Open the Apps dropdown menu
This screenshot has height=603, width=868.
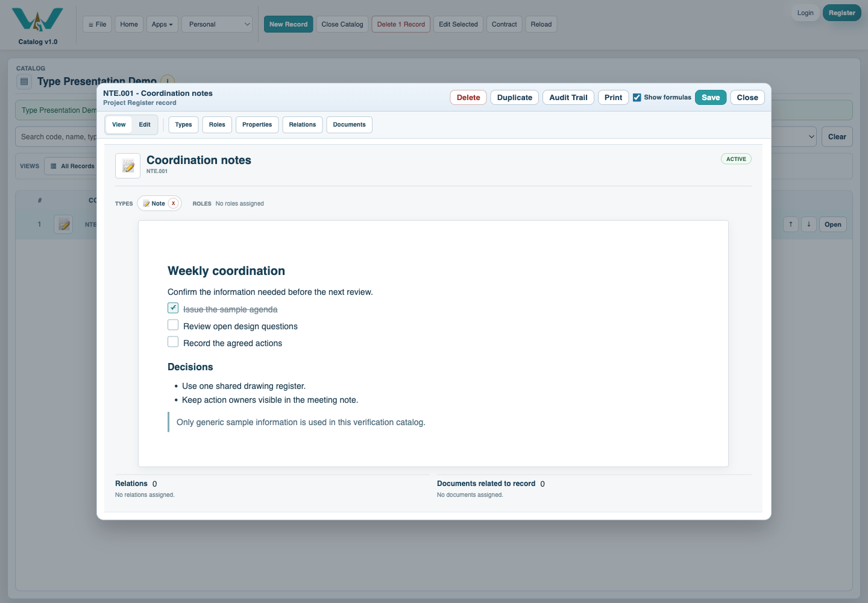click(x=162, y=25)
